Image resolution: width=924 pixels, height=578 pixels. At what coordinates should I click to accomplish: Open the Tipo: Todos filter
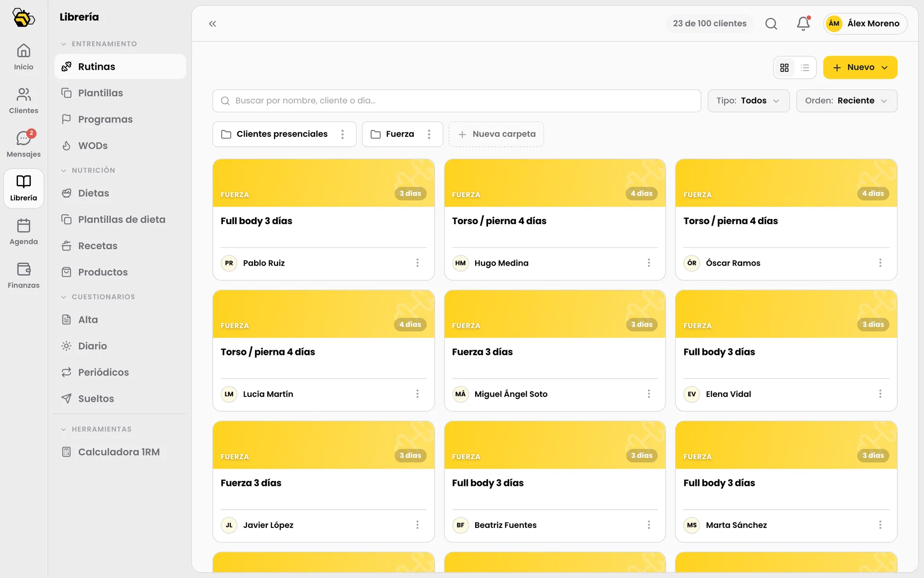coord(749,101)
